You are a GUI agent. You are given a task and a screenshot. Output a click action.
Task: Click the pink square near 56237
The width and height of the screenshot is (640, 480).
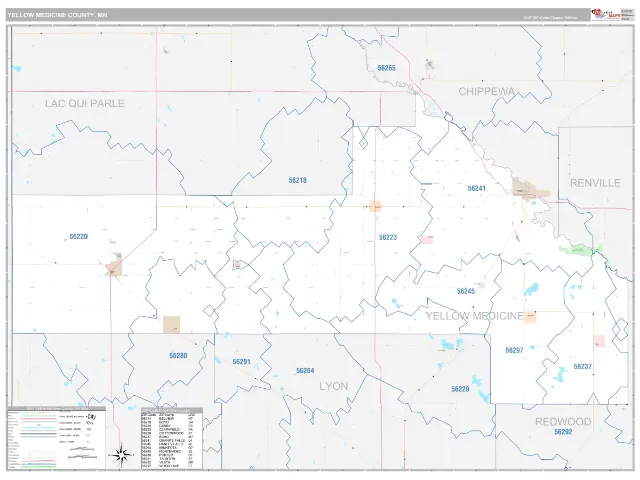[x=599, y=341]
